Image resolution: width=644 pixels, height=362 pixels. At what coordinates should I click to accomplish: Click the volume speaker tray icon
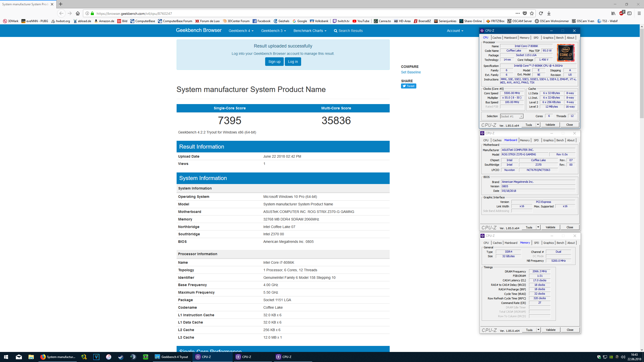(623, 357)
